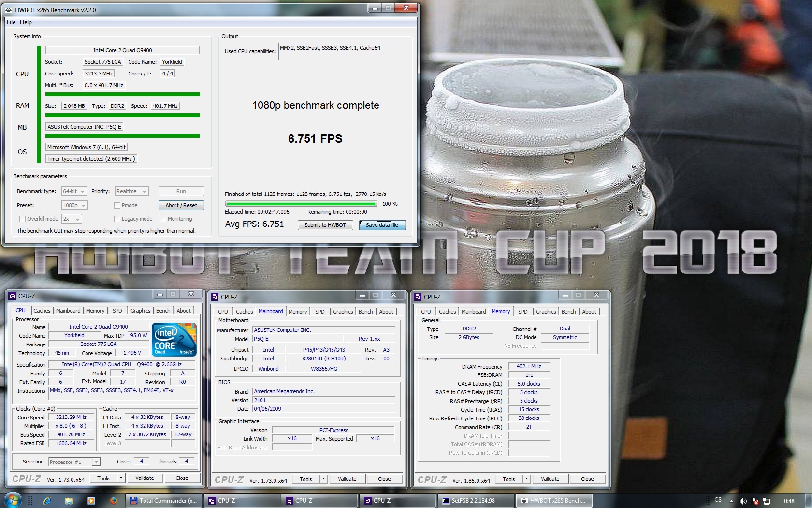Click the HWBOT x265 title bar icon

point(9,10)
